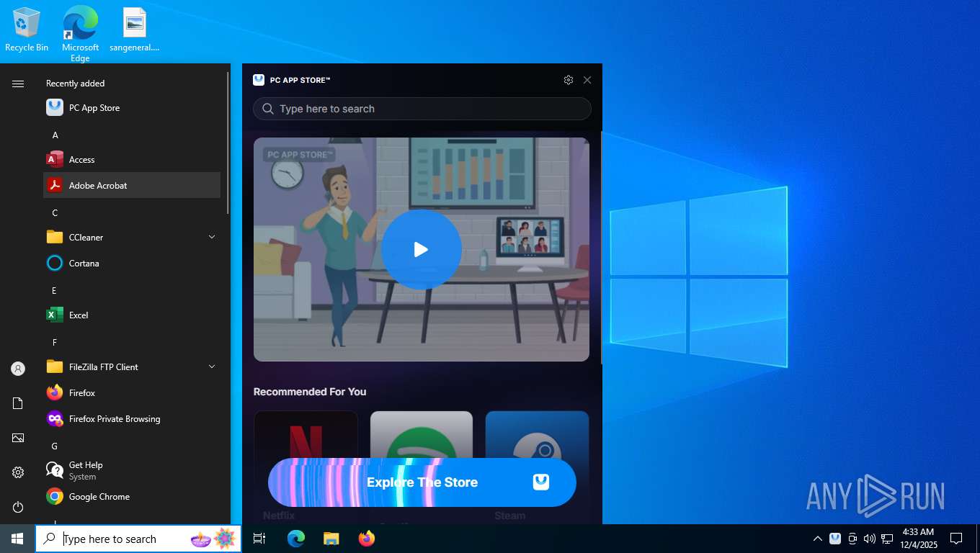Viewport: 980px width, 553px height.
Task: Click the Meet Now tray icon
Action: pos(852,539)
